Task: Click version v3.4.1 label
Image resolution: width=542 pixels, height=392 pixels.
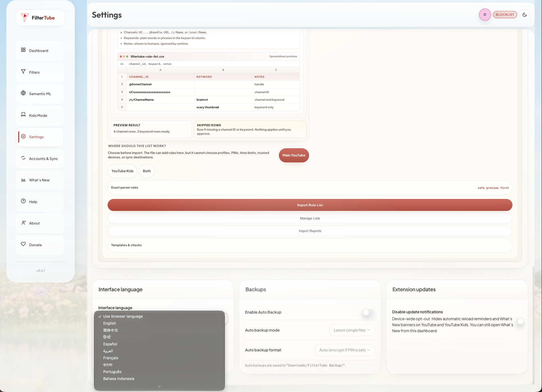Action: (x=41, y=271)
